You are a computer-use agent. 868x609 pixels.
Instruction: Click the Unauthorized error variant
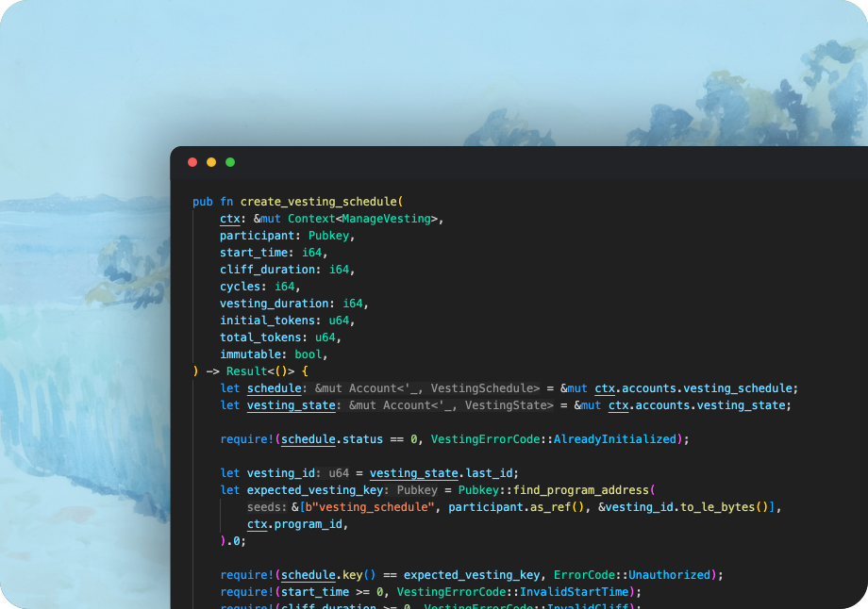(x=669, y=575)
